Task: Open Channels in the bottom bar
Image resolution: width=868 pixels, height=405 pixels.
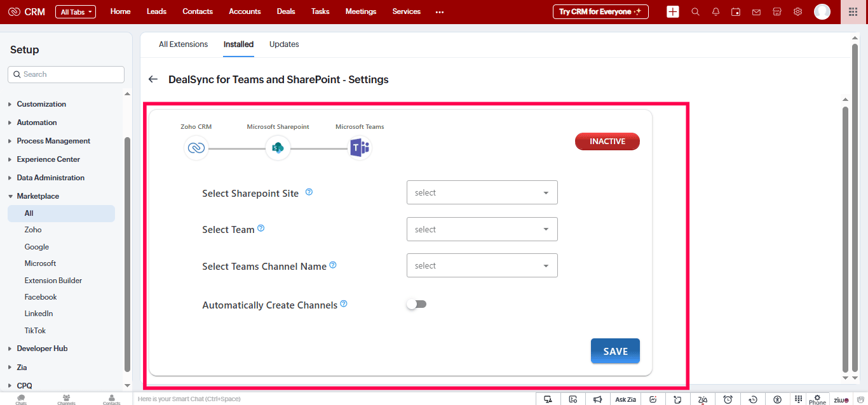Action: pyautogui.click(x=66, y=399)
